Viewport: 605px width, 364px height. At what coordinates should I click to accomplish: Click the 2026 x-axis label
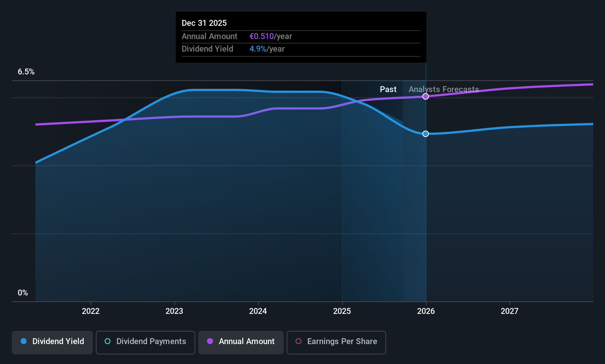[x=426, y=311]
